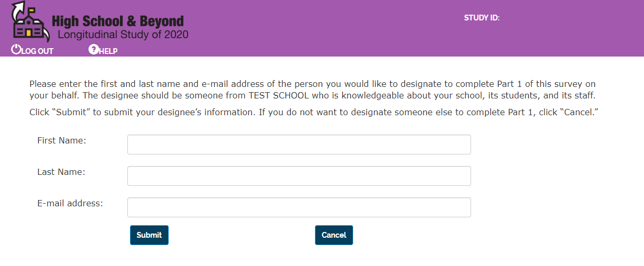Click the paragraph beginning "Please enter the first"

[x=312, y=84]
